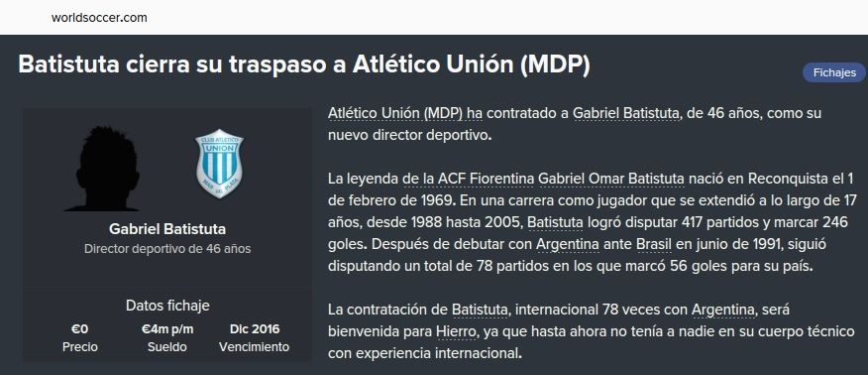Click the Datos fichaje section heading

click(x=167, y=306)
